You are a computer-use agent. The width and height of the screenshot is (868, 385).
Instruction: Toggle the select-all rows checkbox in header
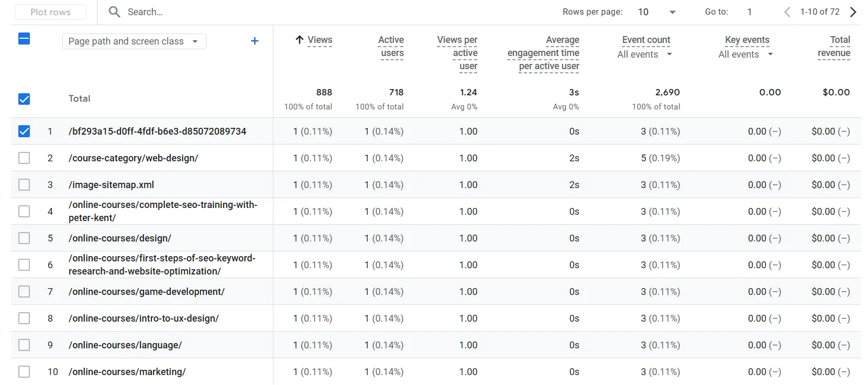24,39
